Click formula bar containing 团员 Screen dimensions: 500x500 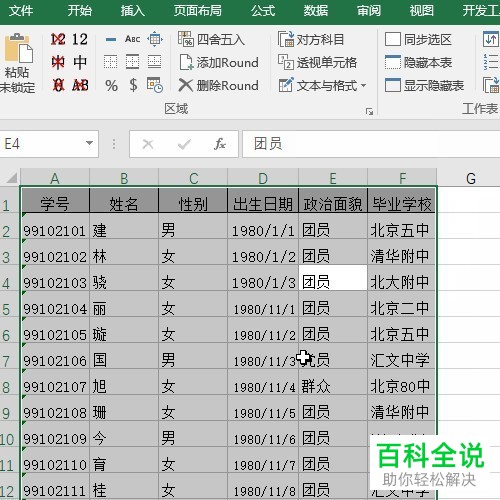[x=371, y=144]
